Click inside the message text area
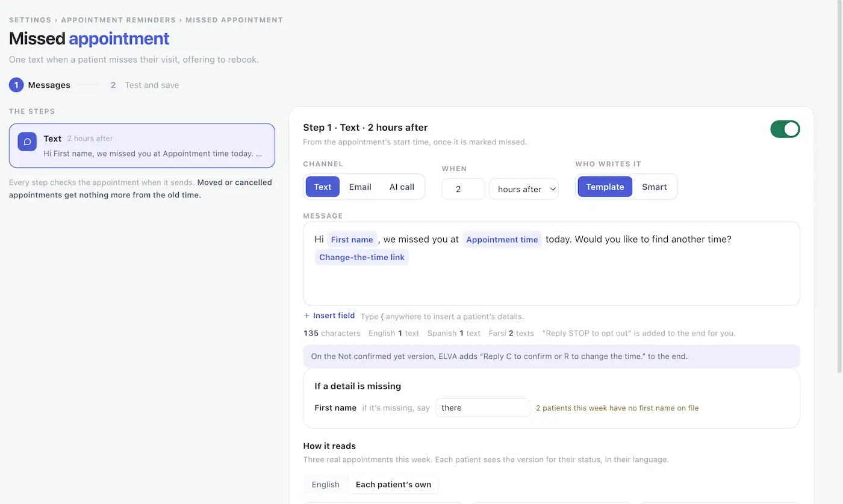 pos(552,264)
